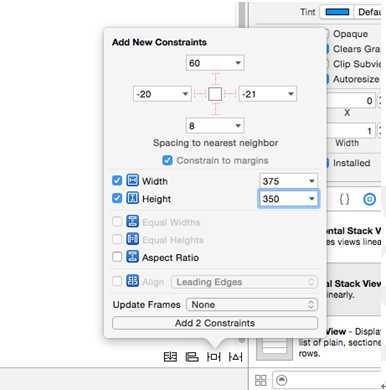Click the Stack button in the bottom toolbar
The height and width of the screenshot is (390, 386).
click(x=170, y=357)
